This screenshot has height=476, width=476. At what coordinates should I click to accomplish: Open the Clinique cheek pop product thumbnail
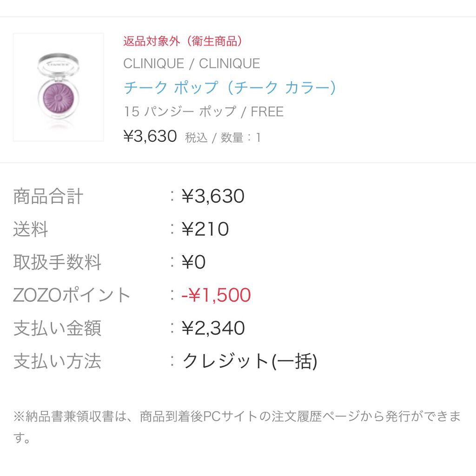(58, 87)
